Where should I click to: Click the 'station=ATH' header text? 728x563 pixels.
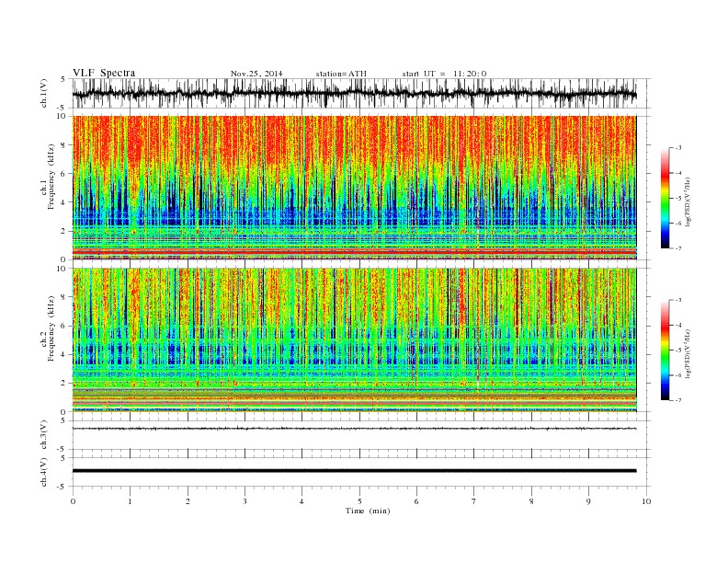(341, 74)
